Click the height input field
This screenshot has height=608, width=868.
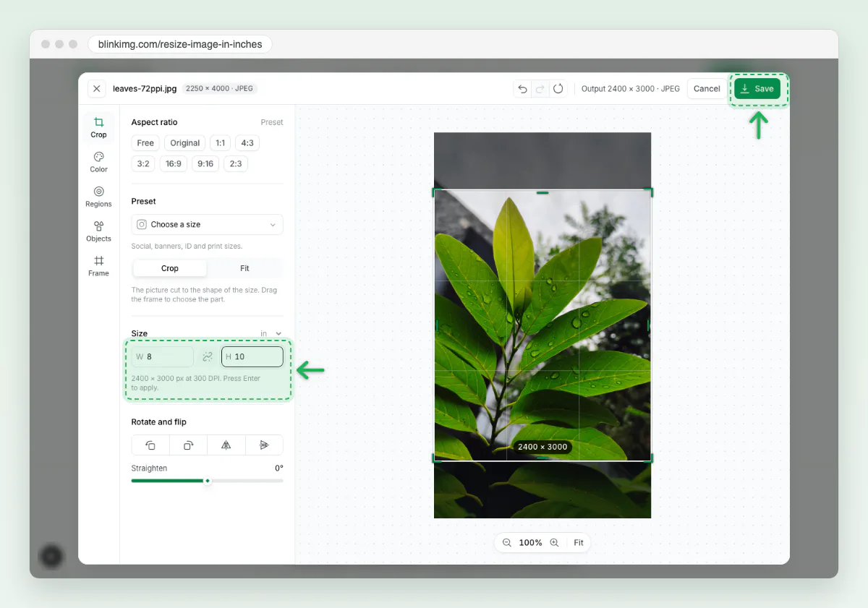pos(252,357)
